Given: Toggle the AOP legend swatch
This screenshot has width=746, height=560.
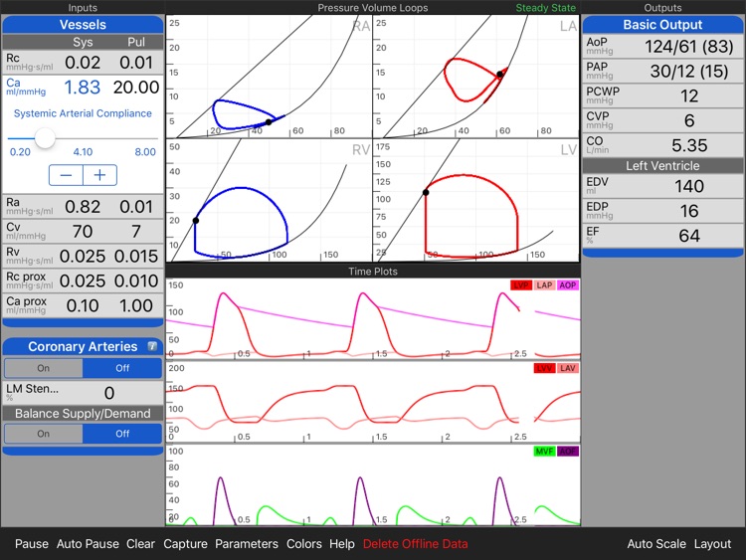Looking at the screenshot, I should click(x=568, y=285).
